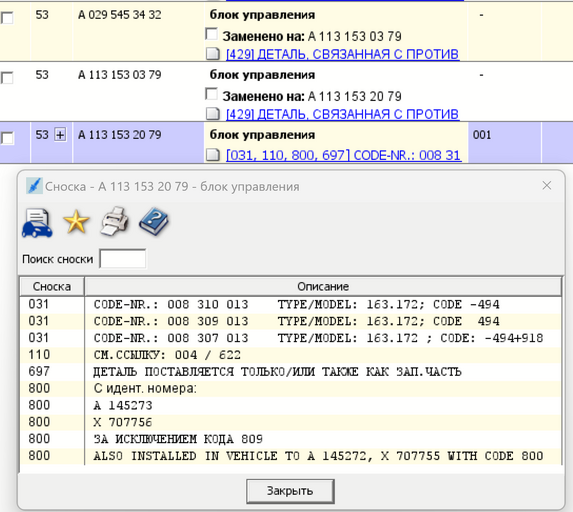Check the row box for A 113 153 03 79
573x512 pixels.
coord(7,77)
